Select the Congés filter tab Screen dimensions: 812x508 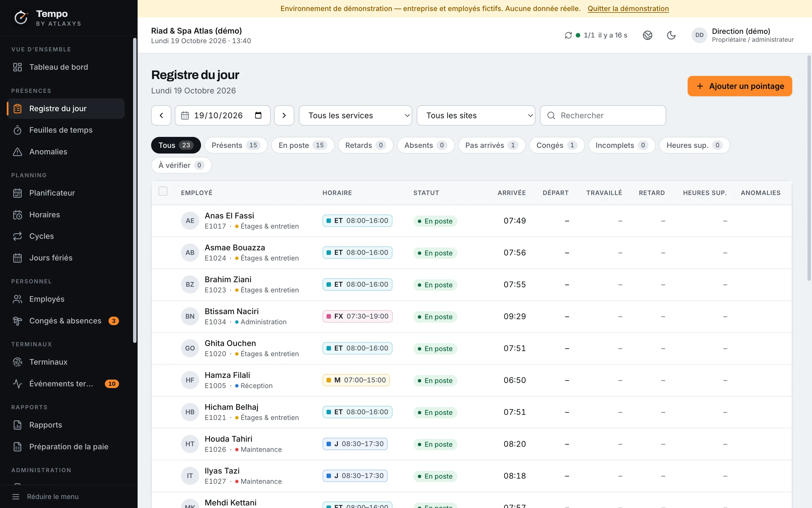pyautogui.click(x=557, y=145)
